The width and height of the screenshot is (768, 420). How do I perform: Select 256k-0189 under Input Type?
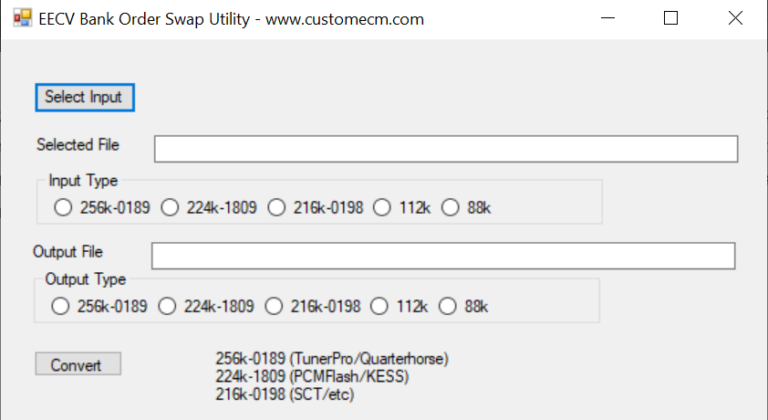[63, 208]
